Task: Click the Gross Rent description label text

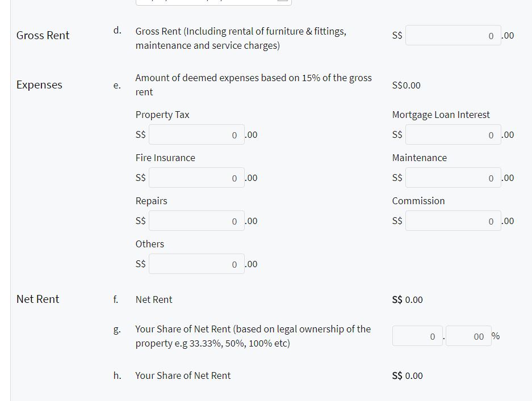Action: pyautogui.click(x=241, y=39)
